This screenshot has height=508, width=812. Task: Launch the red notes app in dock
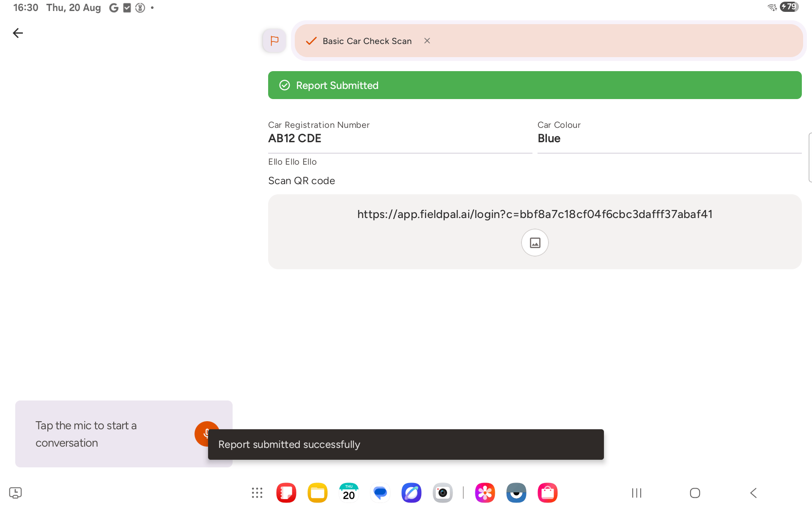click(x=286, y=493)
